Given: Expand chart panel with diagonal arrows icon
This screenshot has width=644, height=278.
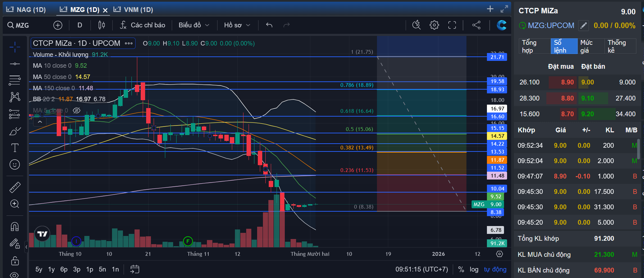Looking at the screenshot, I should coord(504,9).
